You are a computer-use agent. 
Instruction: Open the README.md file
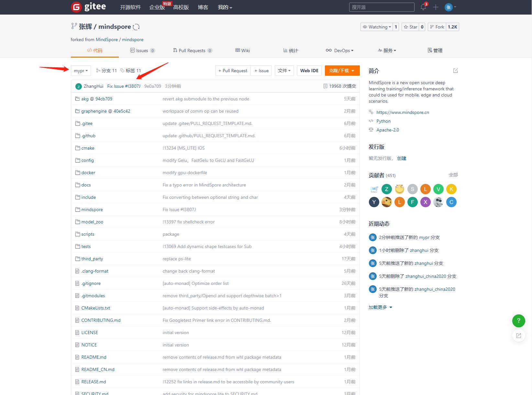tap(94, 357)
